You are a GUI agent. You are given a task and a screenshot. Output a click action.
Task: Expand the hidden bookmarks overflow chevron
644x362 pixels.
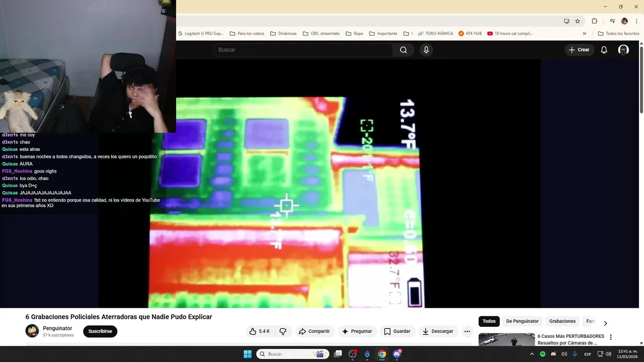click(x=584, y=34)
